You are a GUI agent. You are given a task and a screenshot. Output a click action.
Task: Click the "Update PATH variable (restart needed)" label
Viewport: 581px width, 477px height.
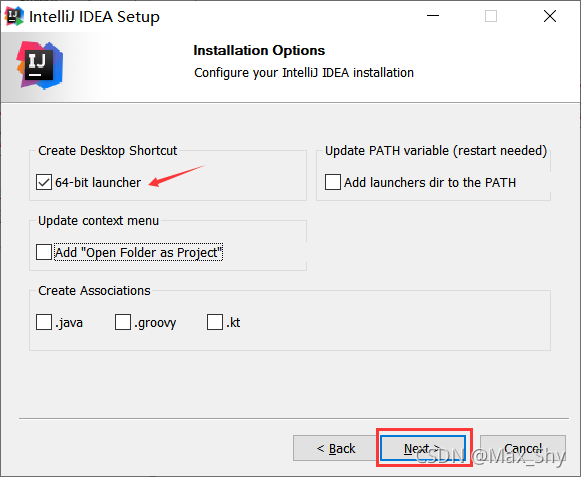(436, 150)
